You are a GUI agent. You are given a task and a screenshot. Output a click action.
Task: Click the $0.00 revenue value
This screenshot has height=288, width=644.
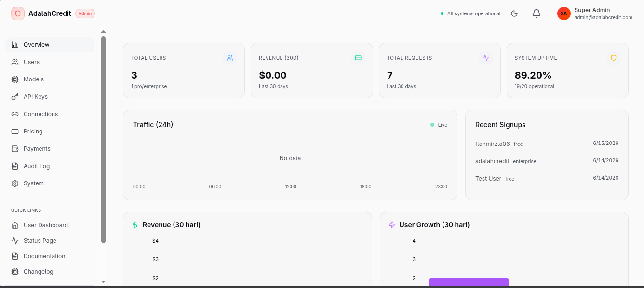273,75
